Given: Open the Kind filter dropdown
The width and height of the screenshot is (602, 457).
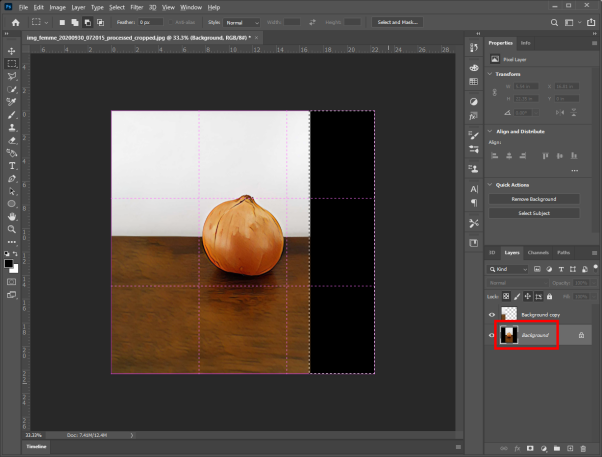Looking at the screenshot, I should click(x=507, y=269).
